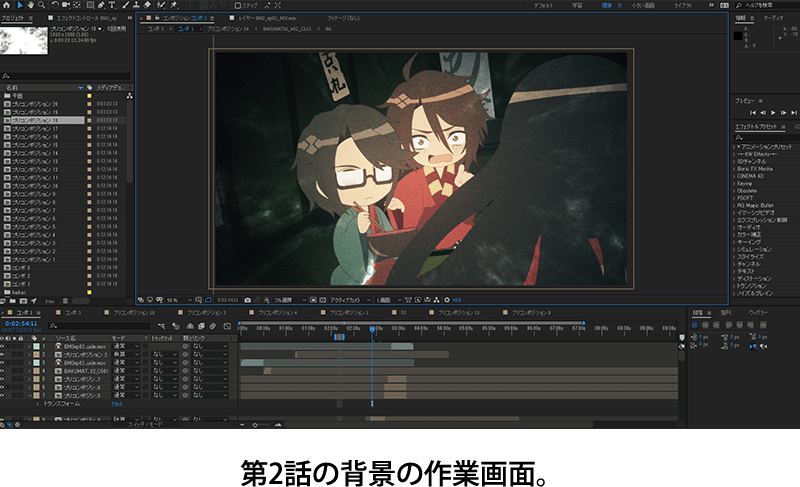Hide layer 1 BMDep02 with eye toggle
800x487 pixels.
click(2, 346)
